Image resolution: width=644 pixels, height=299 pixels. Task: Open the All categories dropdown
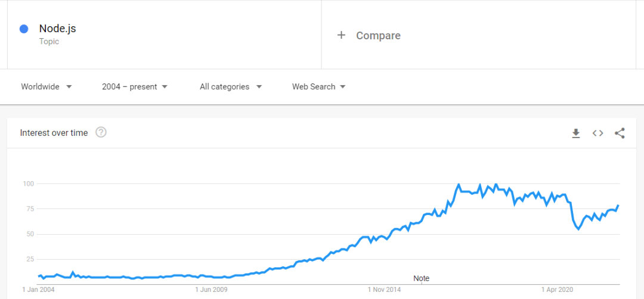tap(231, 87)
